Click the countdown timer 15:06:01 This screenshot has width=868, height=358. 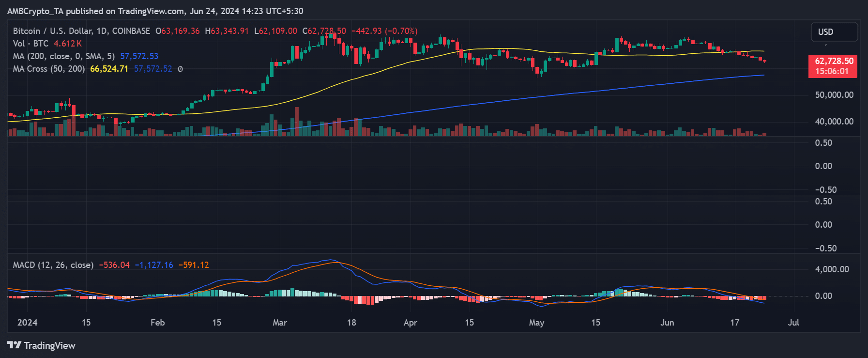[832, 71]
